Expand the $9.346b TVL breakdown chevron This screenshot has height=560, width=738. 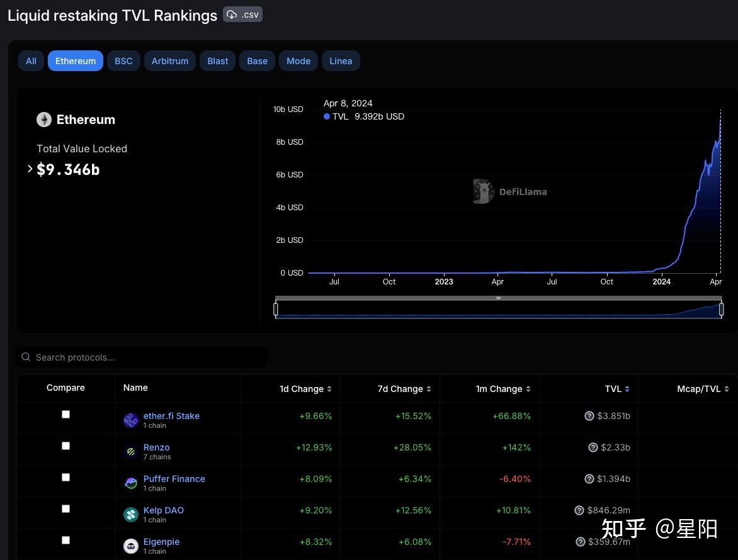30,169
